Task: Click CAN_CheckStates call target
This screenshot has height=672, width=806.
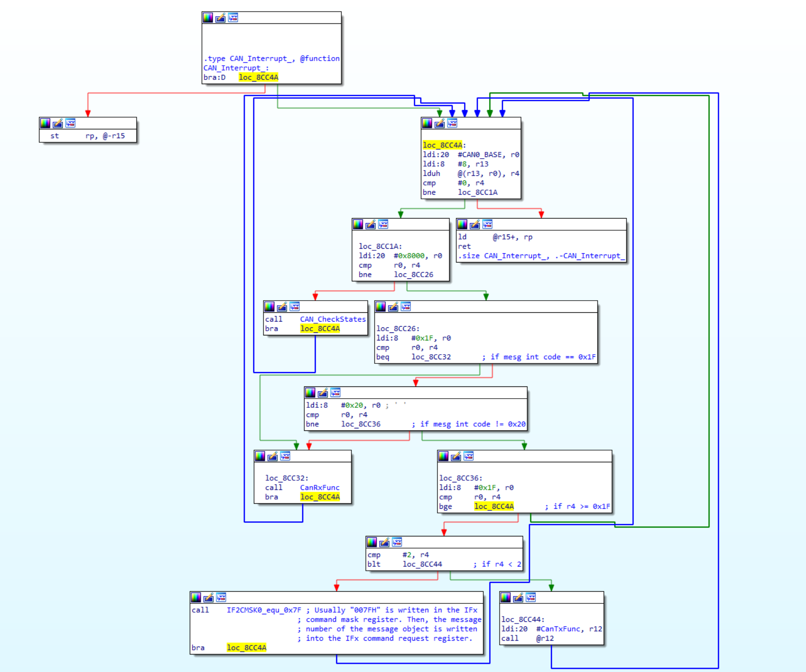Action: [332, 319]
